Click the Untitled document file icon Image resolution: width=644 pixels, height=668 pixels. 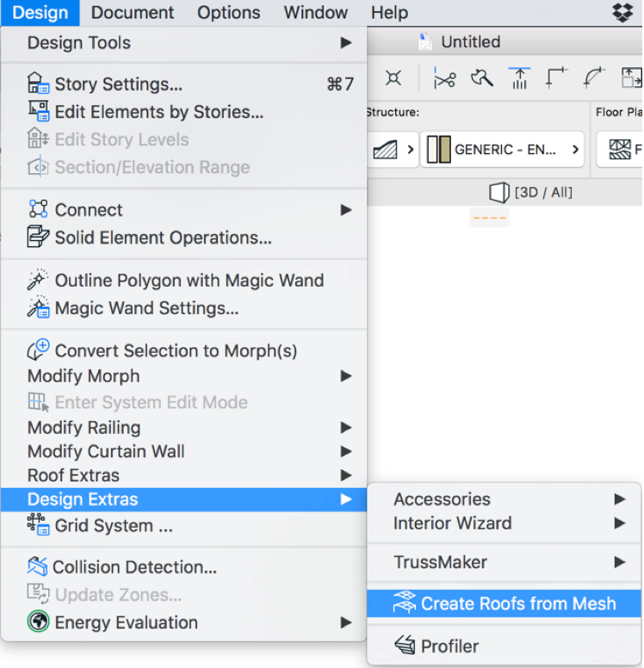point(424,41)
